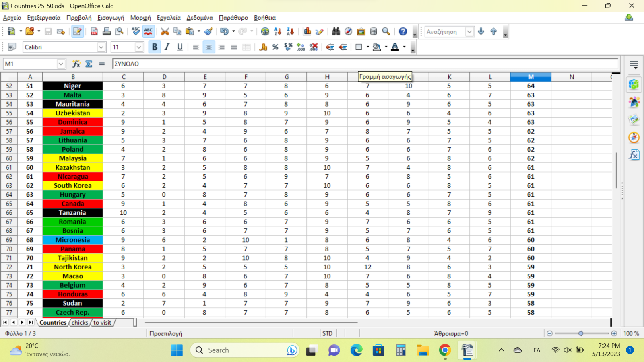The width and height of the screenshot is (644, 362).
Task: Expand the Name Box dropdown arrow
Action: click(x=61, y=64)
